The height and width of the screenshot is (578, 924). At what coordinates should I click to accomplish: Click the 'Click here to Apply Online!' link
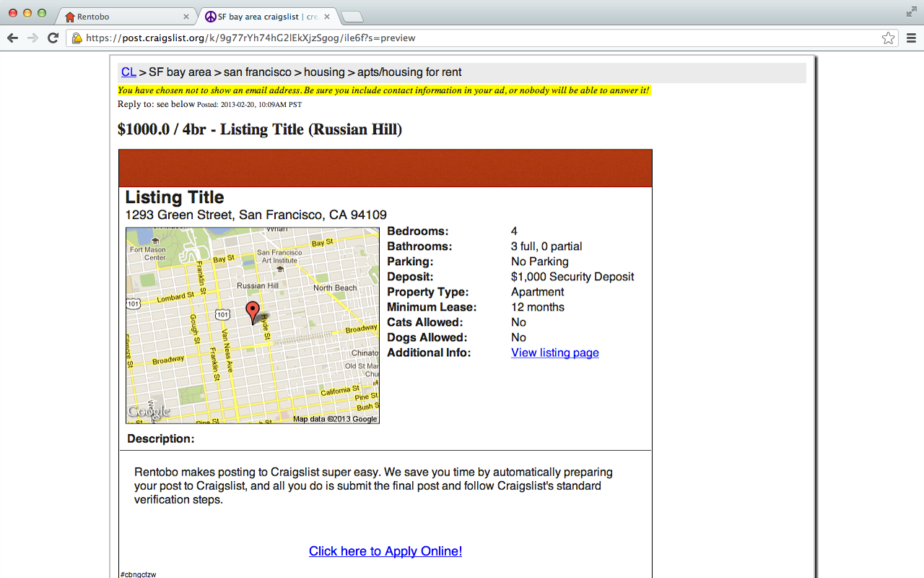[385, 551]
